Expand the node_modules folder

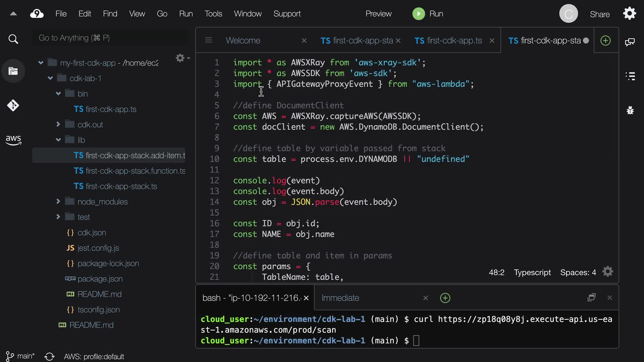(x=58, y=201)
